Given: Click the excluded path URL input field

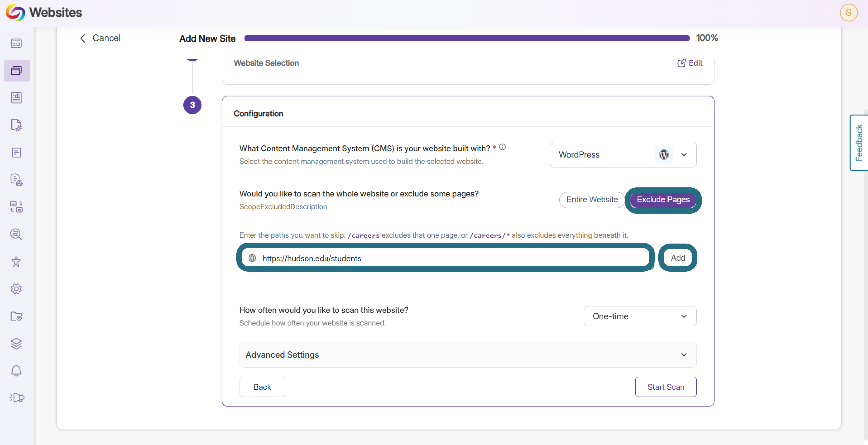Looking at the screenshot, I should tap(446, 258).
